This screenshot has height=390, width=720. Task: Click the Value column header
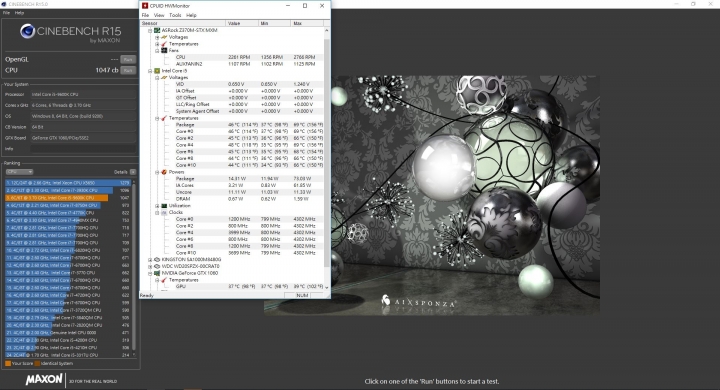coord(242,23)
